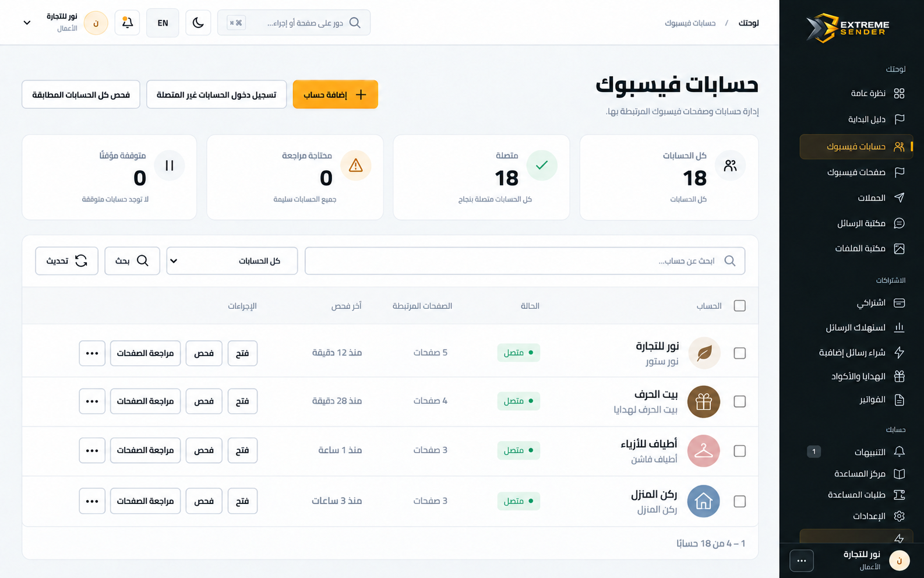Click the pause icon on متوقفة مؤقتًا card
This screenshot has width=924, height=578.
[170, 165]
